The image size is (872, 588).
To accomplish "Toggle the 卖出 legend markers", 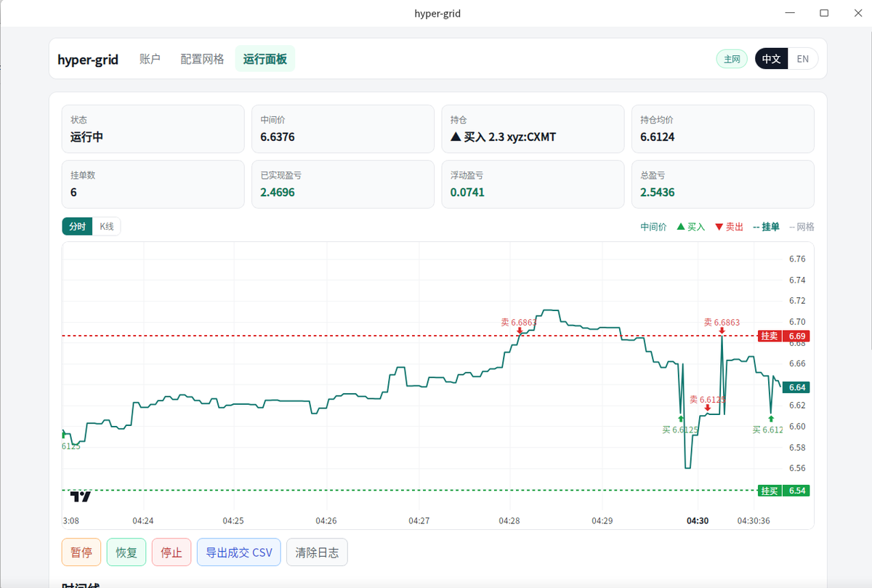I will [730, 227].
